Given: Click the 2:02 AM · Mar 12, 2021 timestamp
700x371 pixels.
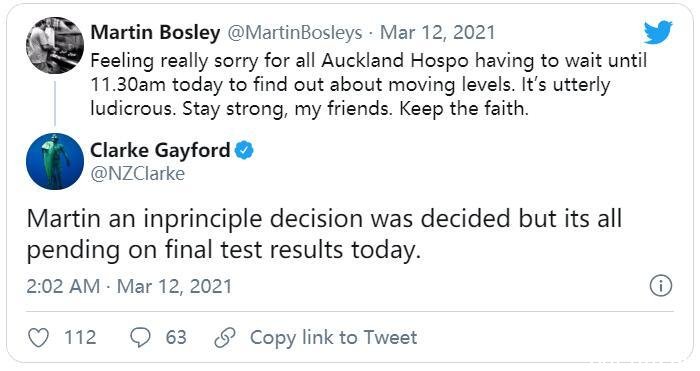Looking at the screenshot, I should pos(129,286).
